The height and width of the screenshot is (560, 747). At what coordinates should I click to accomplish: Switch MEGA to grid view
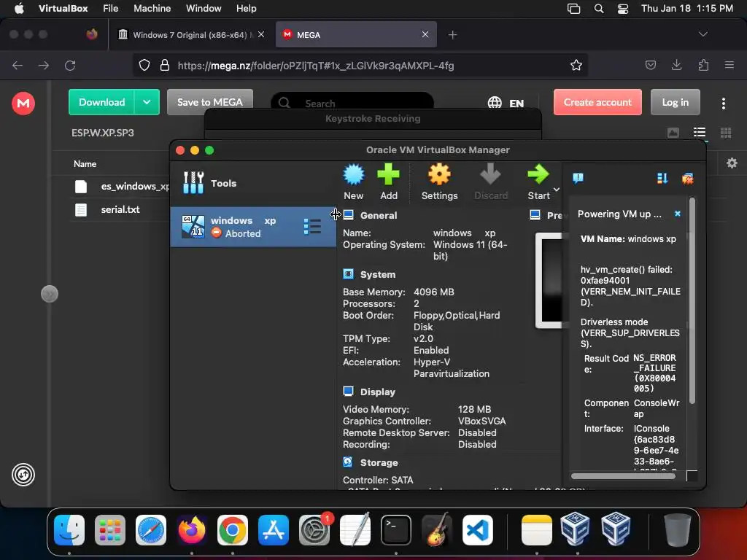pos(726,133)
